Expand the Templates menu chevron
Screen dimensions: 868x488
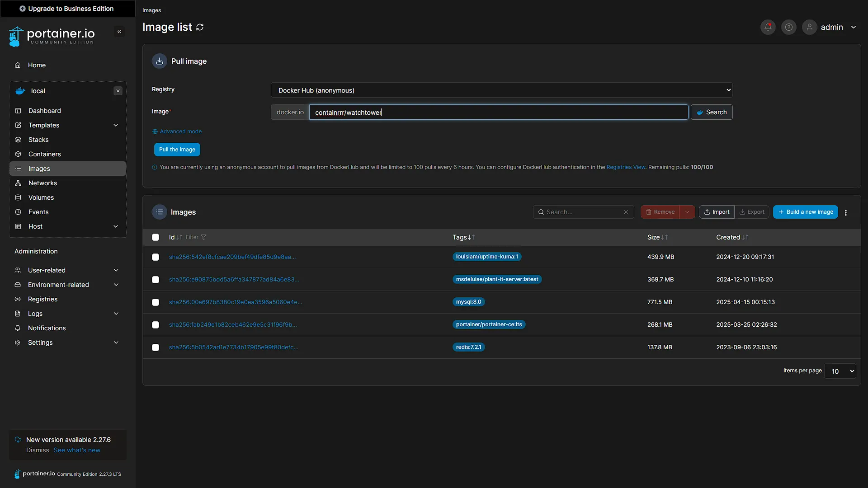116,125
